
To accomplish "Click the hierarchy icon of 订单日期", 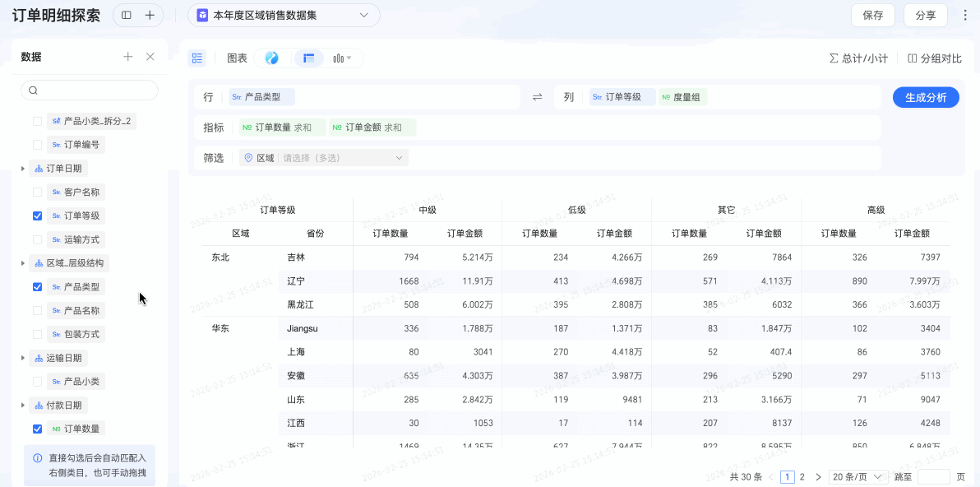I will coord(38,168).
